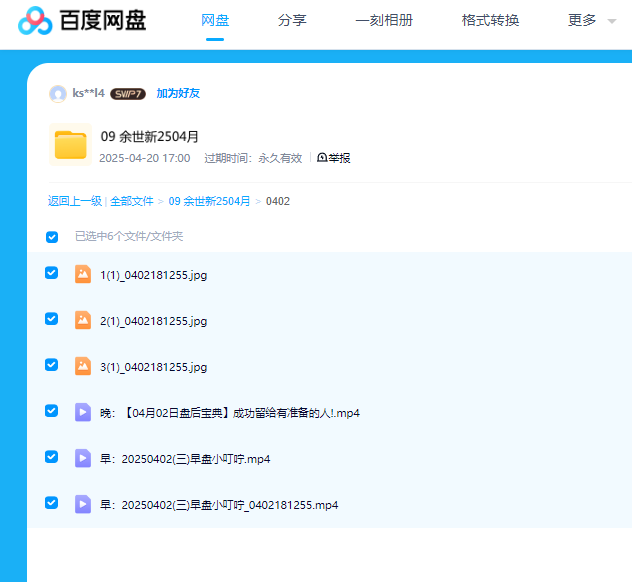The width and height of the screenshot is (632, 582).
Task: Click video icon of 晚:【04月02日盘后宝典】 mp4
Action: 83,412
